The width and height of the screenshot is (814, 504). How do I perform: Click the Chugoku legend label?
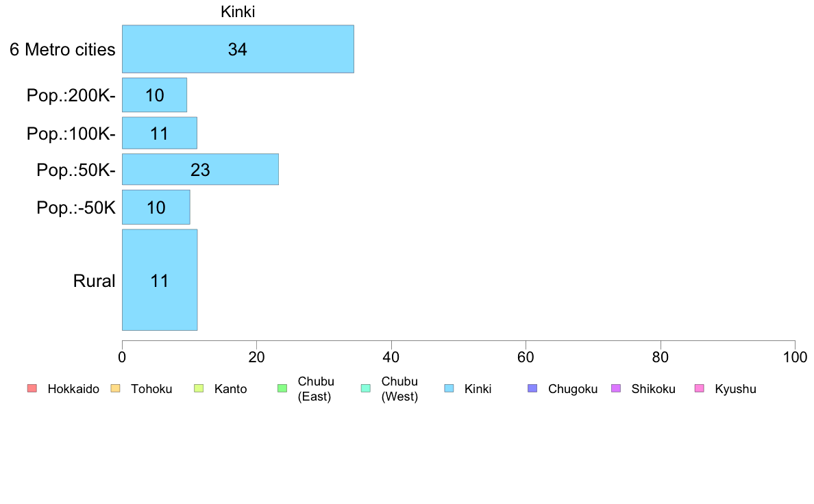573,389
